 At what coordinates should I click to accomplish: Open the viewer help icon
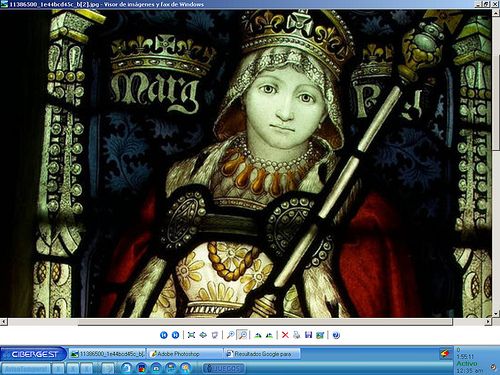pyautogui.click(x=336, y=335)
